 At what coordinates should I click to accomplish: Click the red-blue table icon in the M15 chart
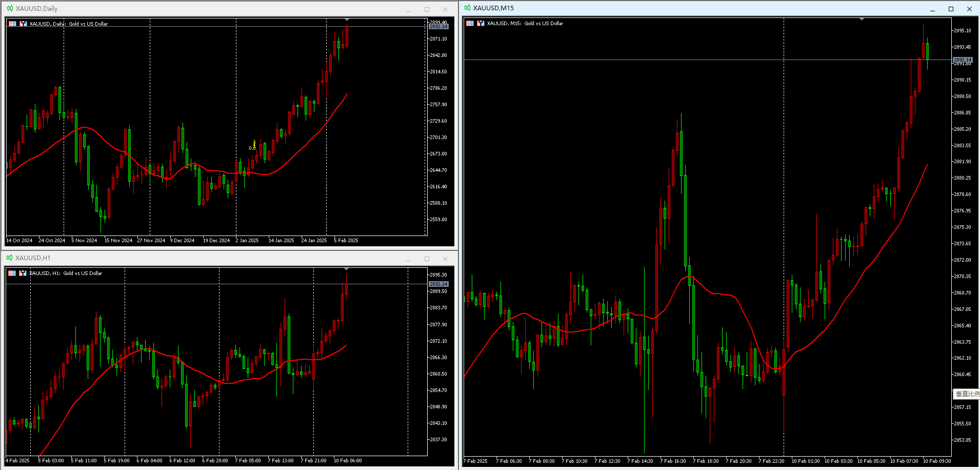(x=470, y=23)
